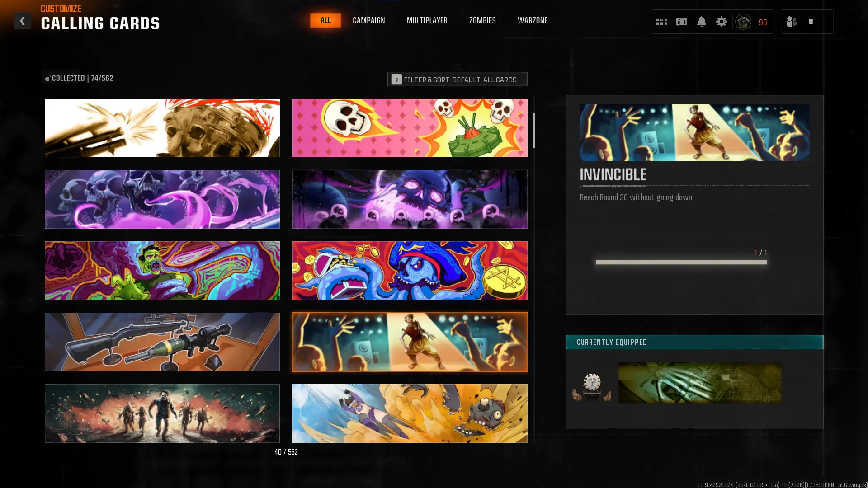The height and width of the screenshot is (488, 868).
Task: Select the pink flaming skulls calling card
Action: click(x=410, y=128)
